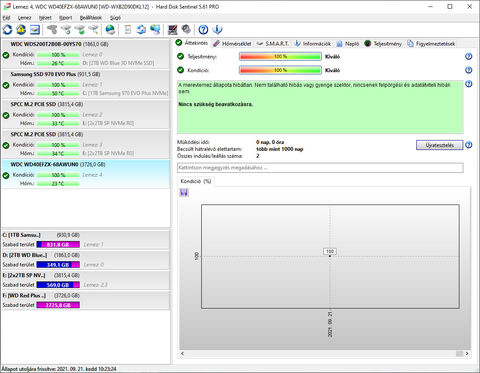Click the yellow warning triangle toolbar icon
The width and height of the screenshot is (480, 373).
(x=21, y=30)
